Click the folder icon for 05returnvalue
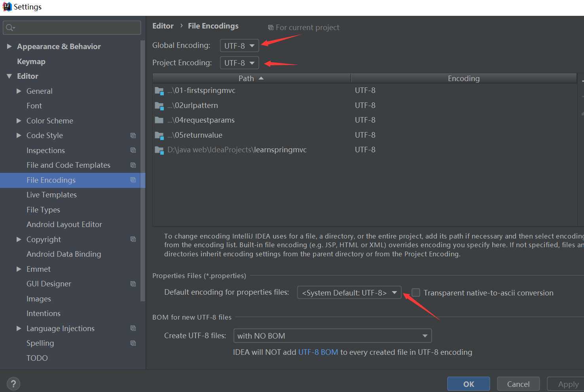Screen dimensions: 584x392 (159, 135)
